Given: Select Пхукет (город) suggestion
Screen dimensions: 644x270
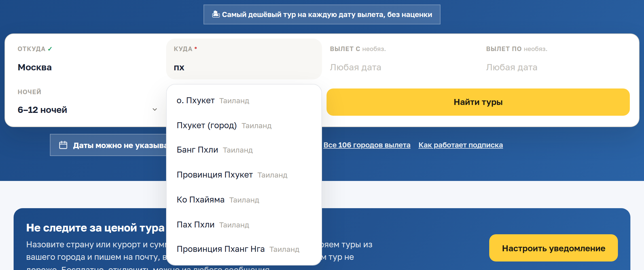Looking at the screenshot, I should pos(244,125).
